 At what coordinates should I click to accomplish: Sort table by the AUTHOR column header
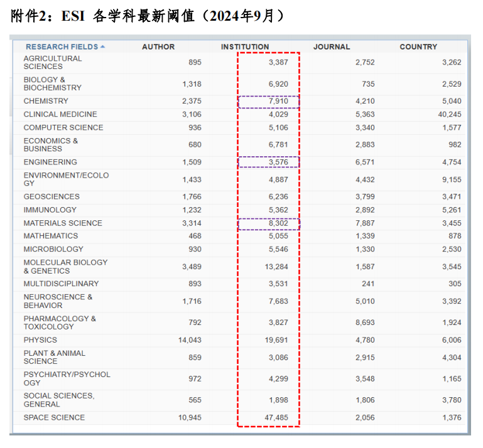158,47
